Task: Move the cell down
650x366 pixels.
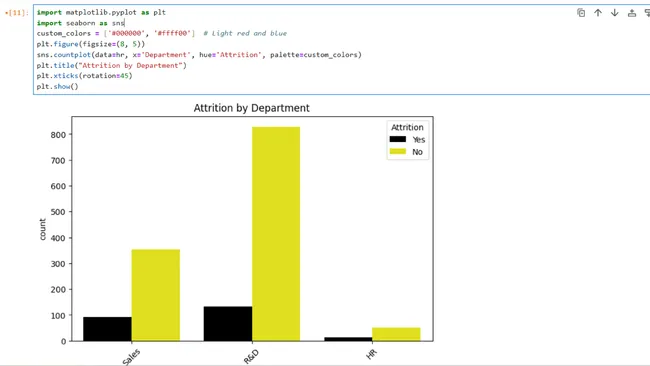Action: (x=615, y=13)
